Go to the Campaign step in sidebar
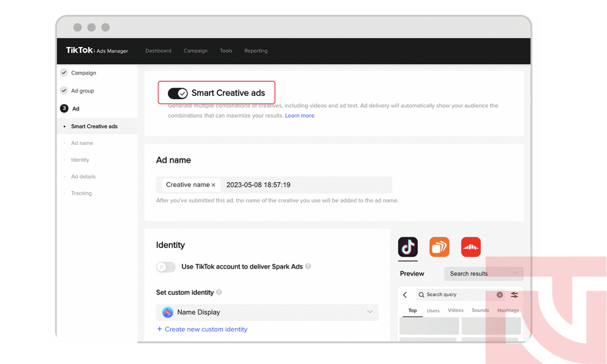Viewport: 607px width, 364px height. [x=83, y=73]
